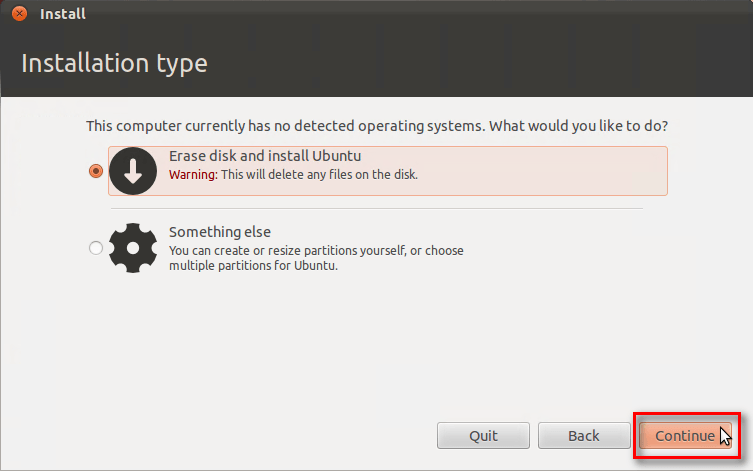
Task: Click the red 'Warning:' text
Action: 192,175
